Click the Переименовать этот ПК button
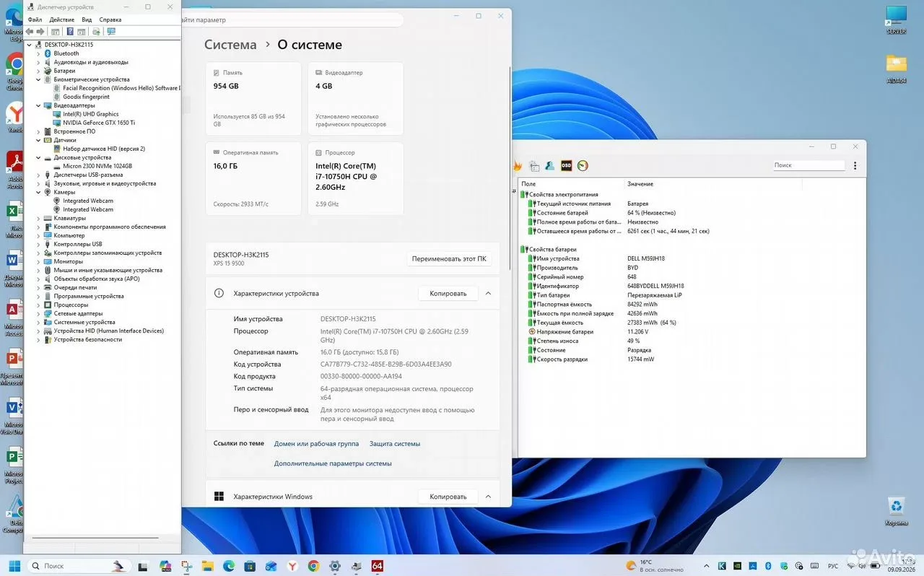Viewport: 924px width, 576px height. 449,258
